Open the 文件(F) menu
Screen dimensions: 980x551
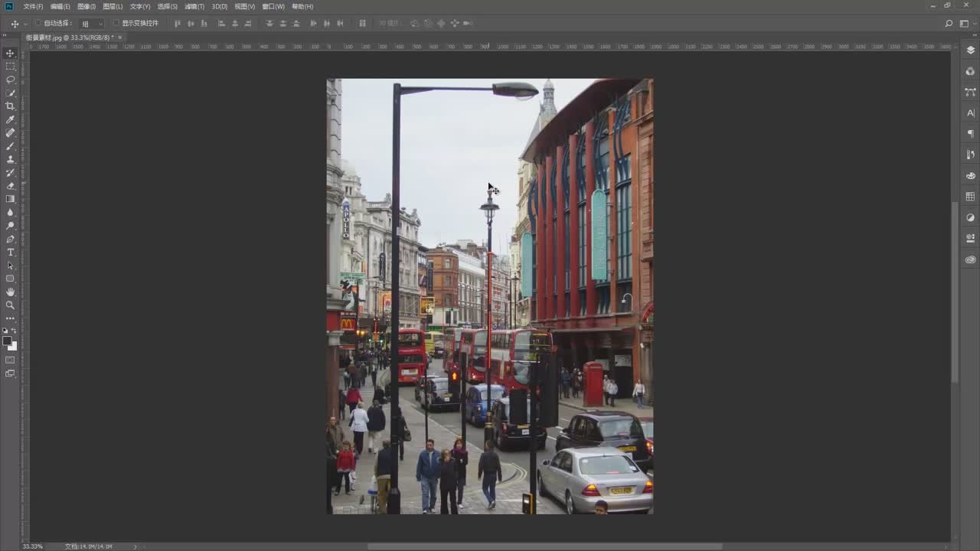click(x=33, y=6)
